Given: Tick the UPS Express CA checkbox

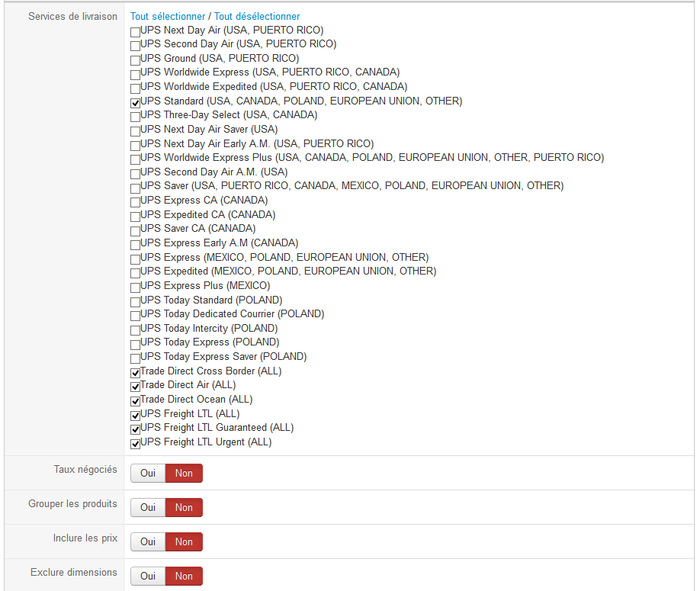Looking at the screenshot, I should point(135,202).
